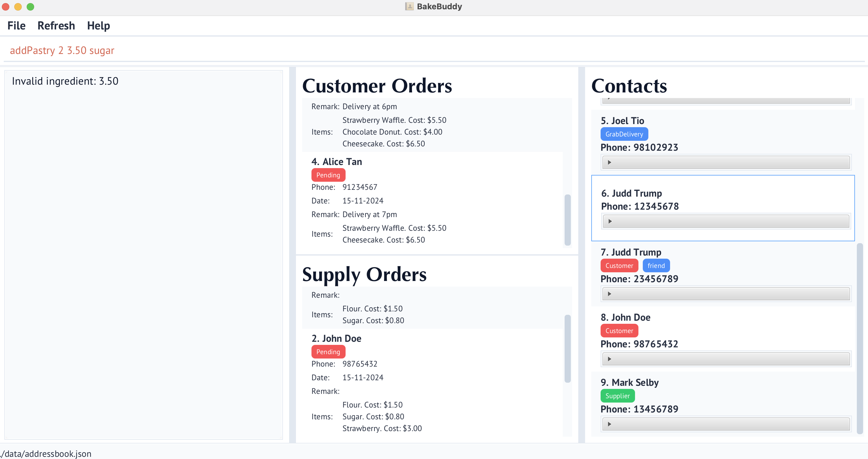Open the File menu
Screen dimensions: 868x459
[16, 26]
